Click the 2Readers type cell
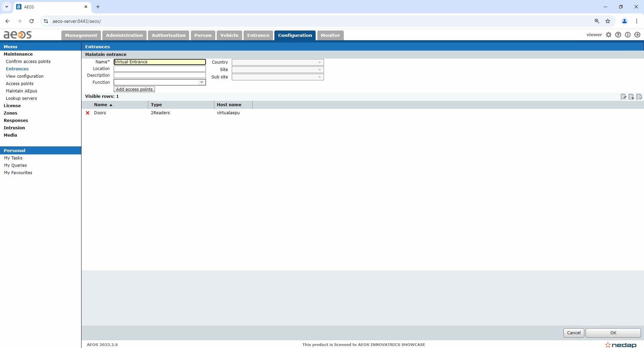This screenshot has width=644, height=348. click(160, 113)
